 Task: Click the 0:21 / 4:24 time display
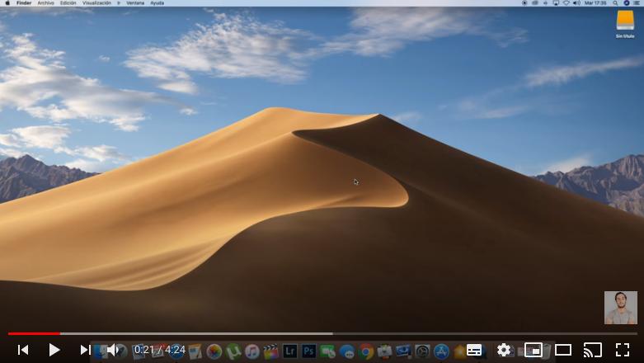click(x=160, y=350)
